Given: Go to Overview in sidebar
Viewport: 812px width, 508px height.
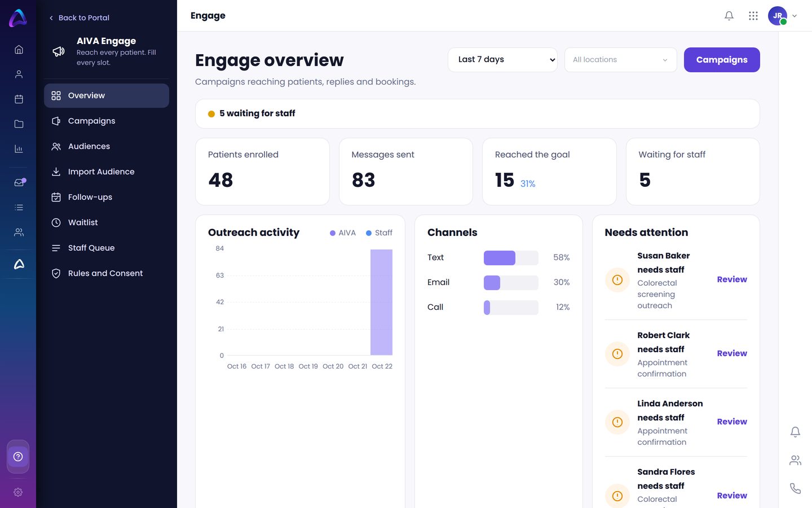Looking at the screenshot, I should tap(107, 95).
